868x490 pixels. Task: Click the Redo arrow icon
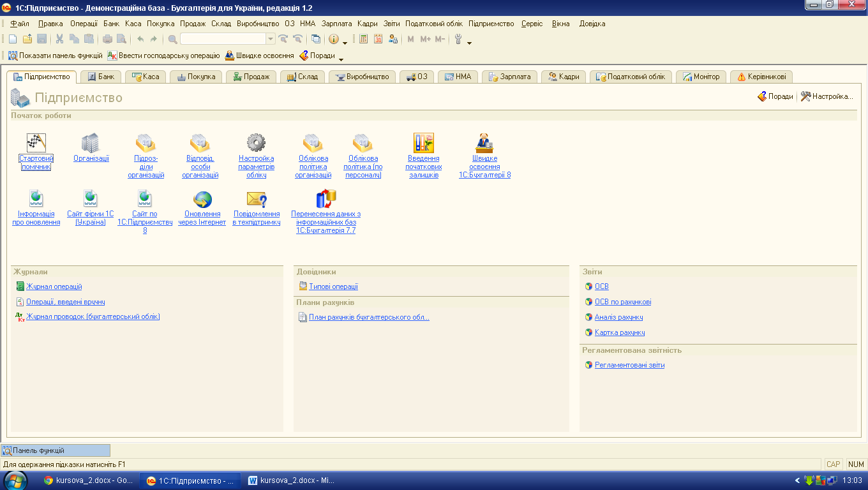pos(154,39)
